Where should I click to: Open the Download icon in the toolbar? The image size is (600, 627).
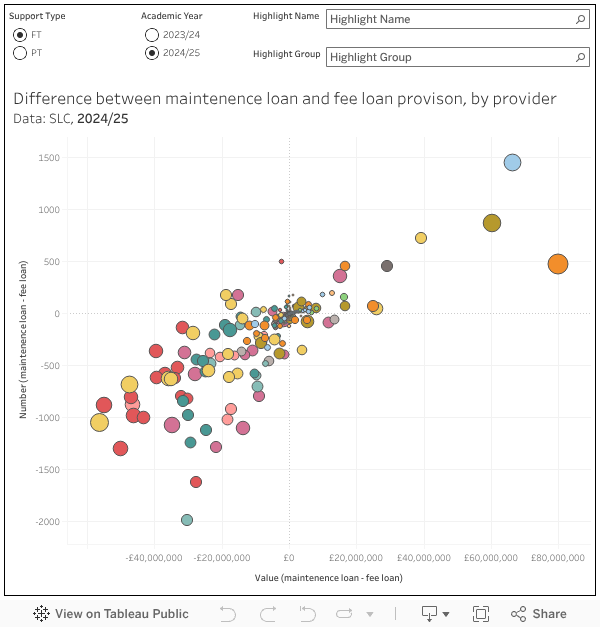click(429, 614)
